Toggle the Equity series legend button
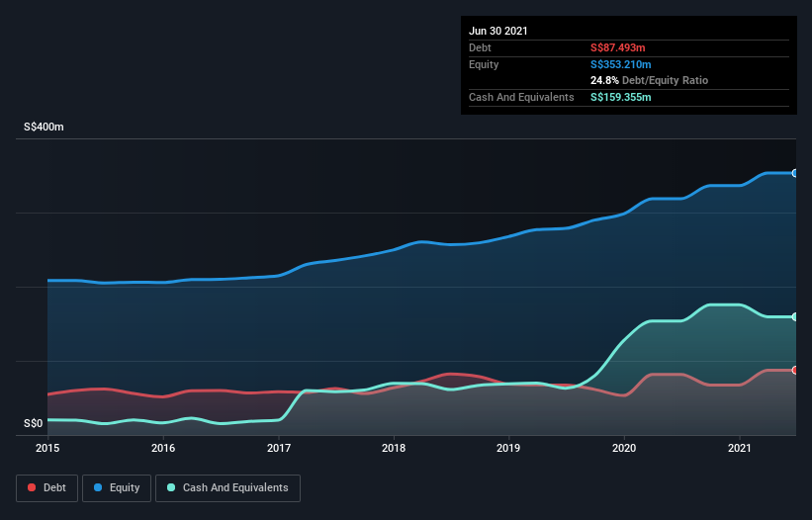The width and height of the screenshot is (812, 520). click(117, 488)
